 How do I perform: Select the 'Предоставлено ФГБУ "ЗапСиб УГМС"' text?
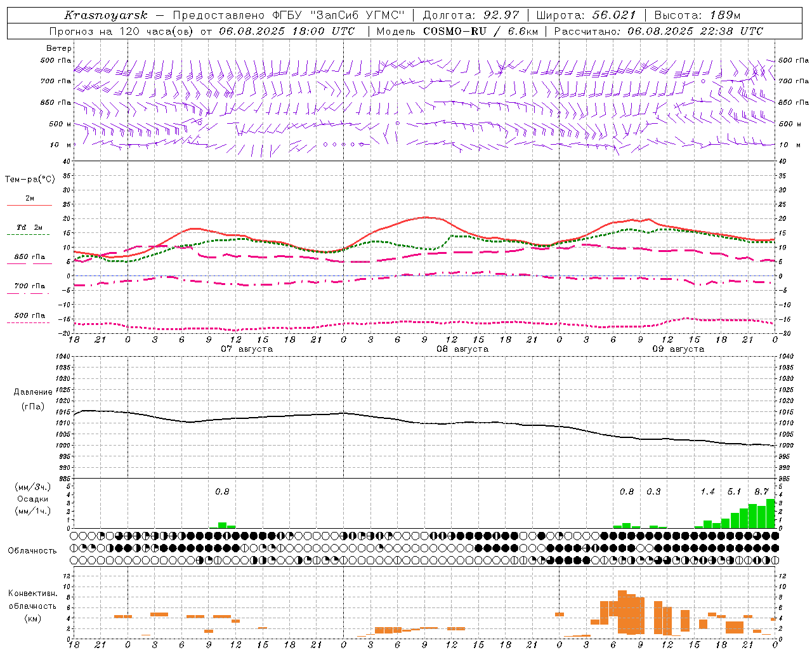tap(289, 15)
